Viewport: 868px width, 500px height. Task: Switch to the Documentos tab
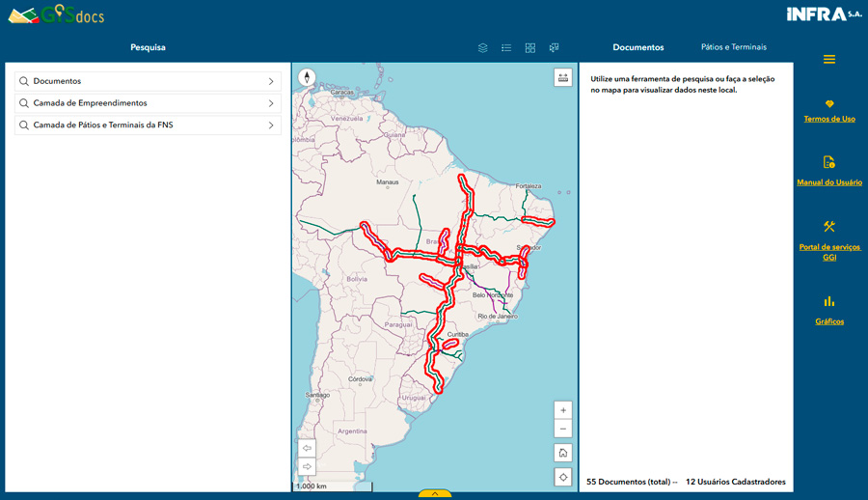(x=638, y=47)
